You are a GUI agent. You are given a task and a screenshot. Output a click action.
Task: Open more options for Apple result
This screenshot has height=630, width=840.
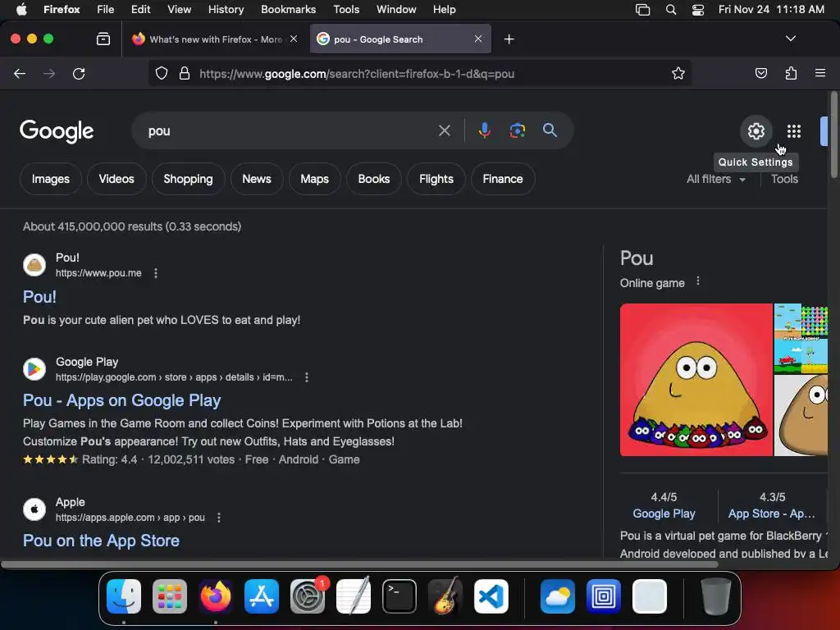pos(218,518)
